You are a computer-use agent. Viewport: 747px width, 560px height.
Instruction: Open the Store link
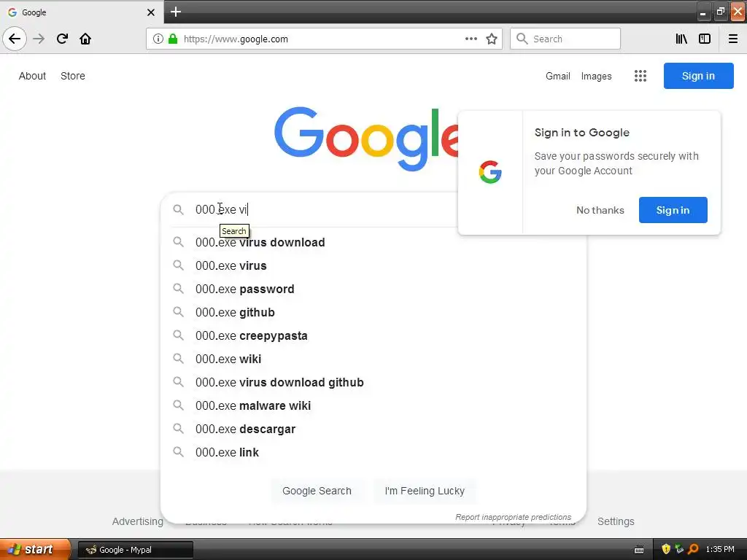coord(73,76)
